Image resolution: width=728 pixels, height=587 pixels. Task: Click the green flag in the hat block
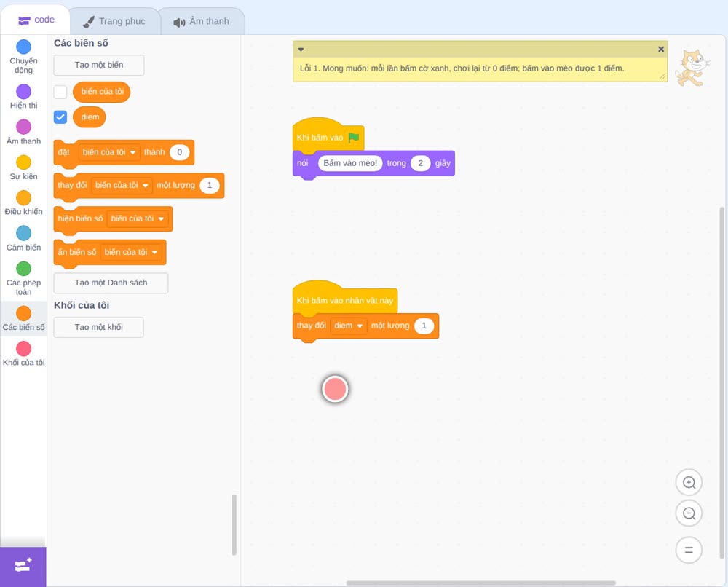(354, 138)
